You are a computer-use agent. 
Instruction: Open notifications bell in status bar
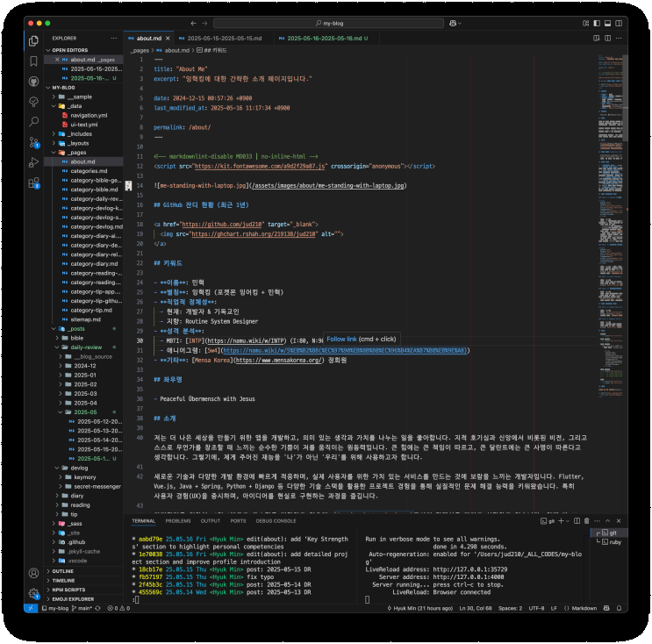[620, 608]
